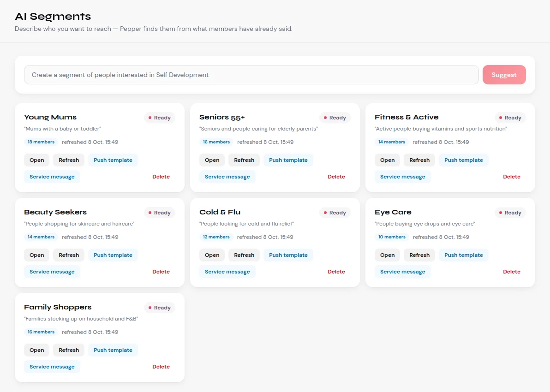Refresh the Seniors 55+ segment
This screenshot has width=550, height=392.
click(244, 160)
